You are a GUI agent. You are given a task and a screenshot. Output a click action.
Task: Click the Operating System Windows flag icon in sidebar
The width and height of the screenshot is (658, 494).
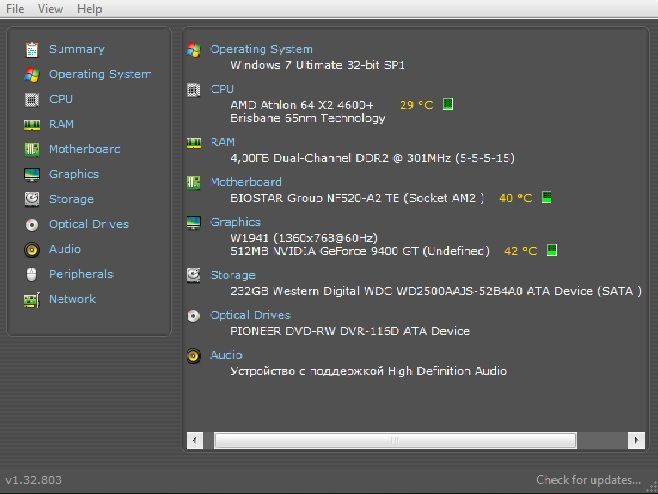(32, 75)
